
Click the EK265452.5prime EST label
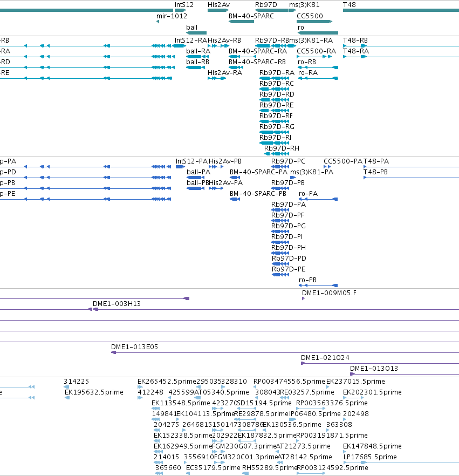click(167, 382)
